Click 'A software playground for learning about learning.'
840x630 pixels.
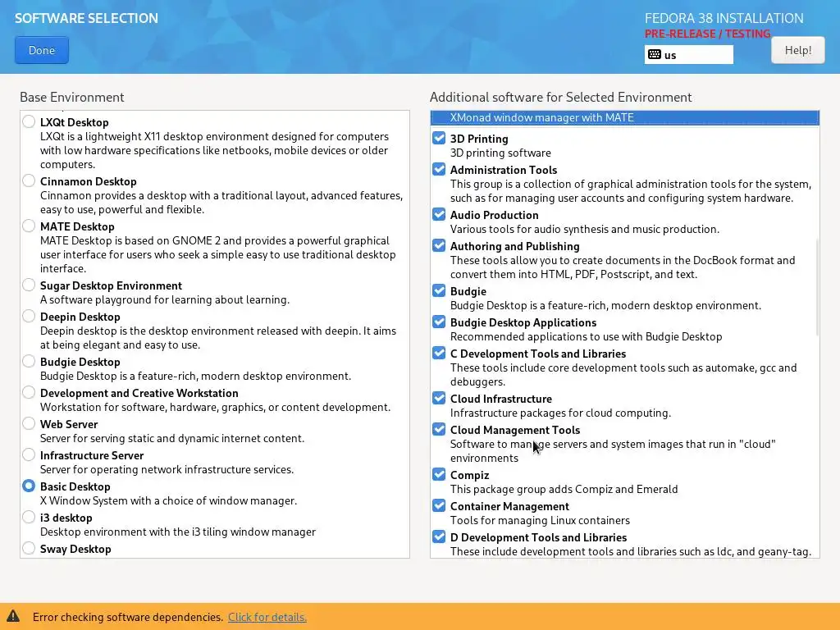pyautogui.click(x=165, y=299)
